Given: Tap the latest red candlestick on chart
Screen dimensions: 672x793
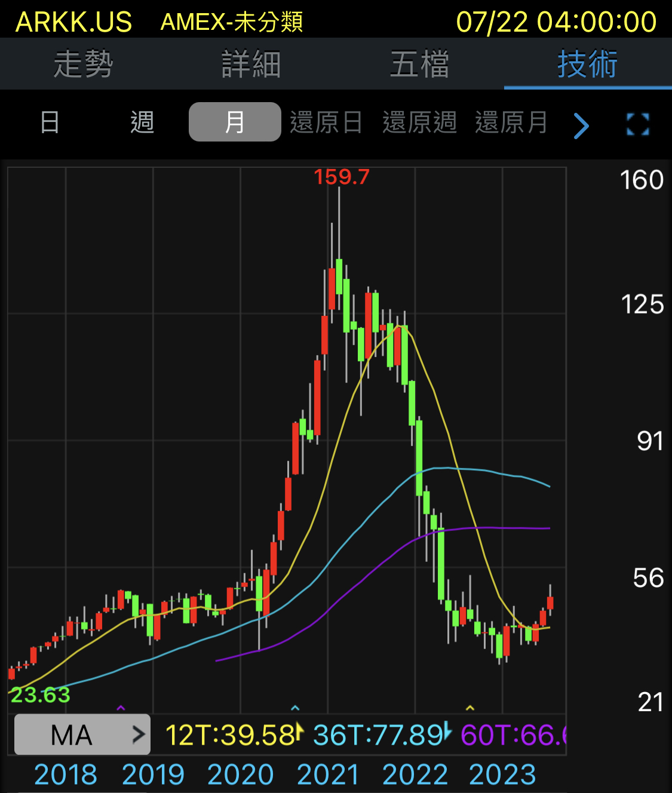Looking at the screenshot, I should pyautogui.click(x=550, y=602).
